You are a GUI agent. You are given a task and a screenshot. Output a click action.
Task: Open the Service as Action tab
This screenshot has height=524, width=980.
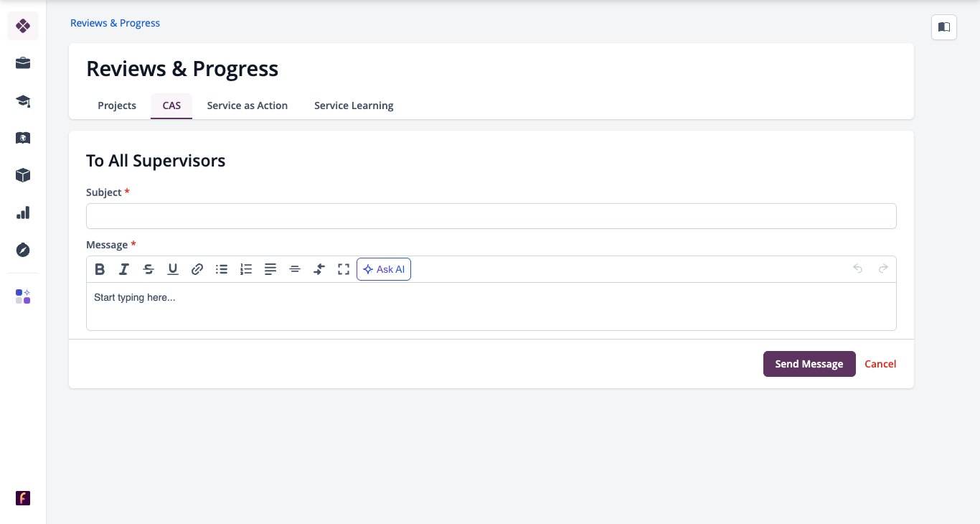point(248,106)
